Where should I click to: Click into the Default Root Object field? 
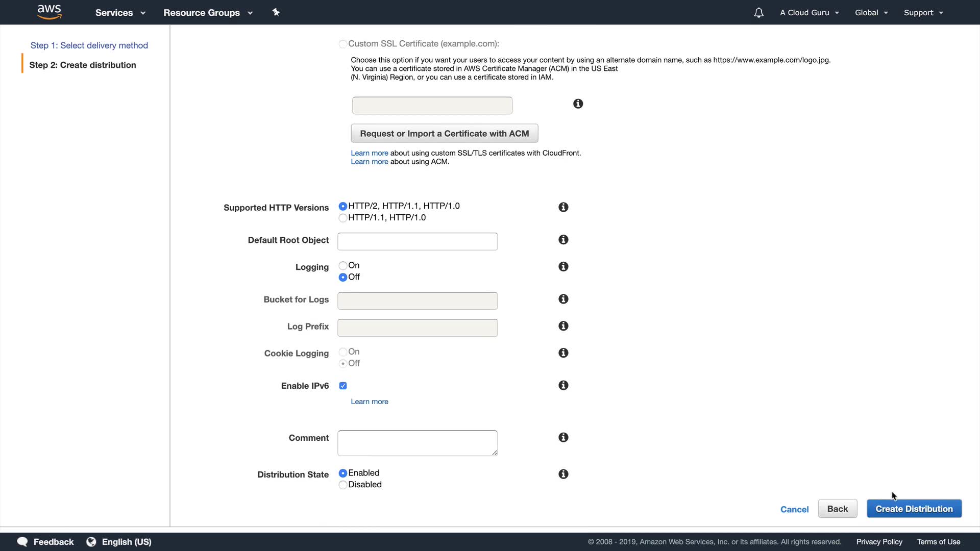(x=417, y=241)
